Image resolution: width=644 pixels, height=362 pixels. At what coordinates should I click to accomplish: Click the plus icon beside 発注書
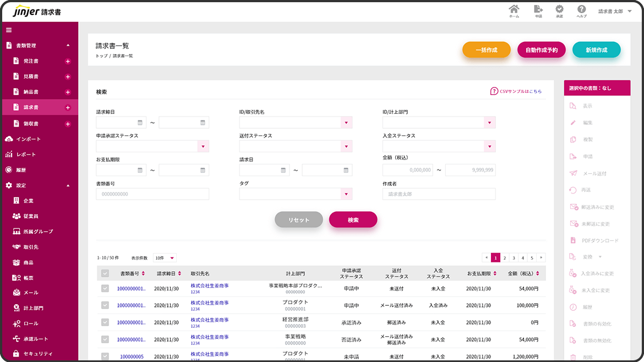tap(68, 61)
